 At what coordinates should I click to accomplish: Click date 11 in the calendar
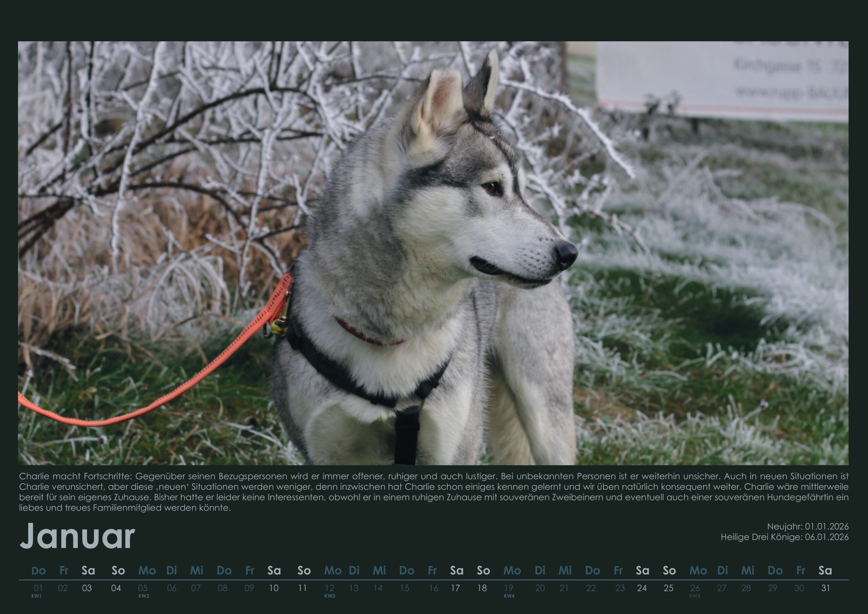(302, 588)
